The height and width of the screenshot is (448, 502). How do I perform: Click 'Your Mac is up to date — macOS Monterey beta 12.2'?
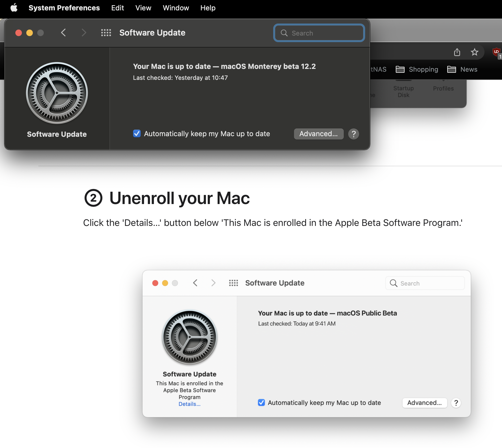pos(224,66)
